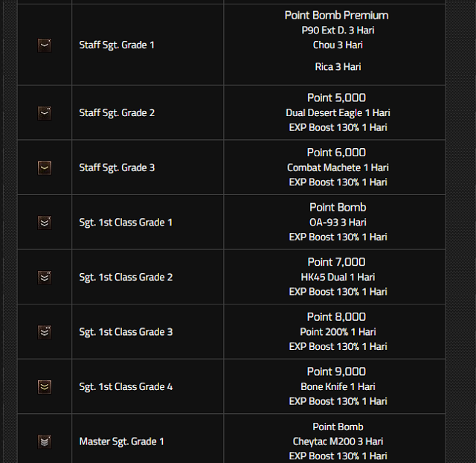Select the Sgt. 1st Class Grade 2 insignia

click(45, 277)
